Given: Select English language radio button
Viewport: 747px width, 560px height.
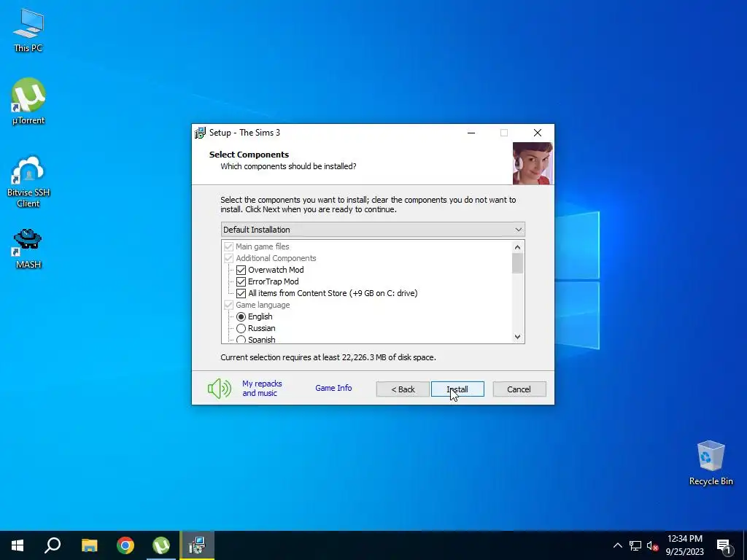Looking at the screenshot, I should pyautogui.click(x=241, y=316).
